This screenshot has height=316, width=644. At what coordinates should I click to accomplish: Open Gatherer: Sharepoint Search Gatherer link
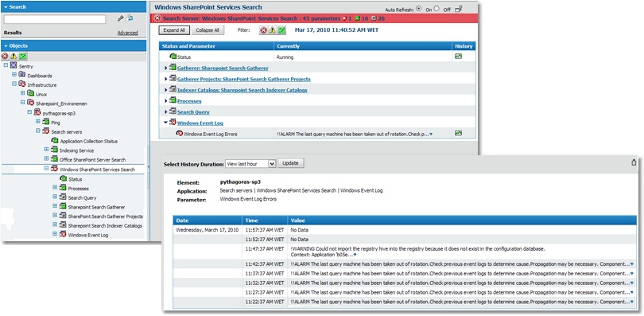point(223,68)
